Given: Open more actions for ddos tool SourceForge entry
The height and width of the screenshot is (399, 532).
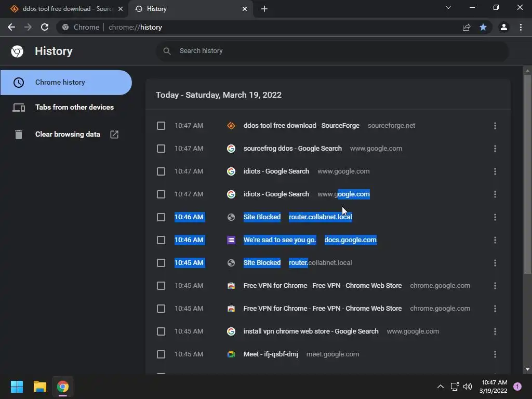Looking at the screenshot, I should point(495,126).
